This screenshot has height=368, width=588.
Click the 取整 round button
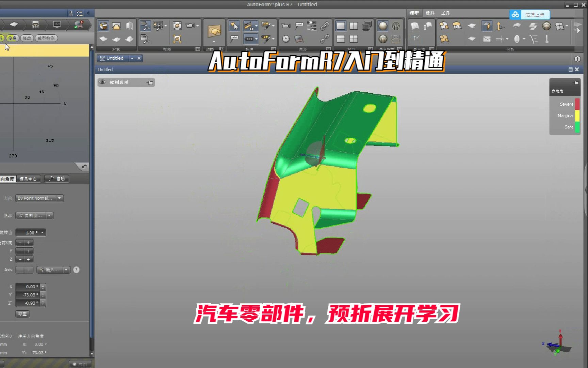click(x=22, y=314)
